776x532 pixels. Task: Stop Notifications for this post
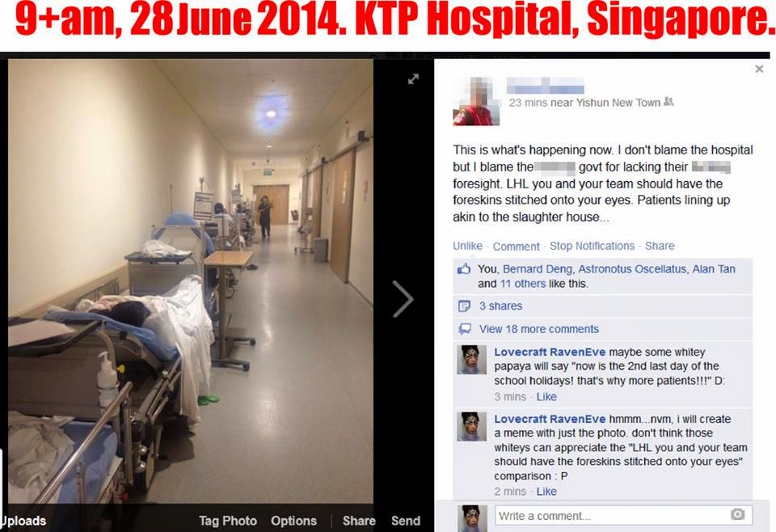[x=592, y=246]
